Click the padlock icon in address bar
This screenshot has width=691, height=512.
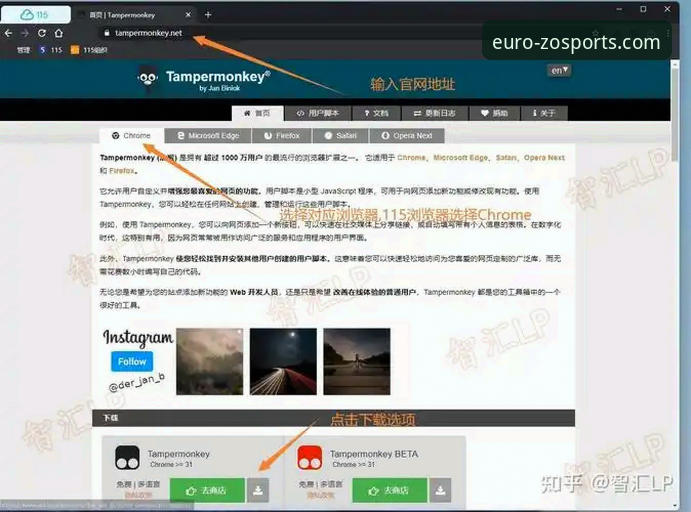106,33
